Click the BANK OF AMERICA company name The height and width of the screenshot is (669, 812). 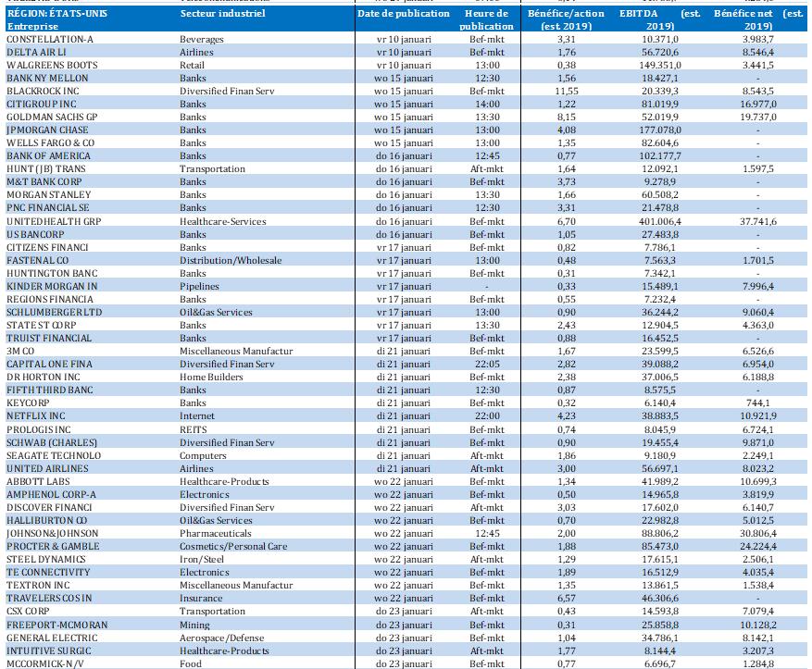48,155
